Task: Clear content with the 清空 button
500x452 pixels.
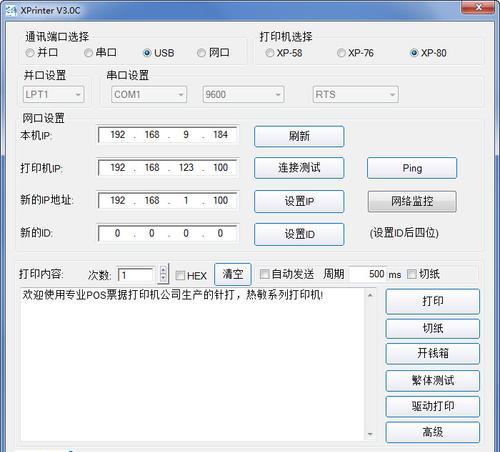Action: [233, 274]
